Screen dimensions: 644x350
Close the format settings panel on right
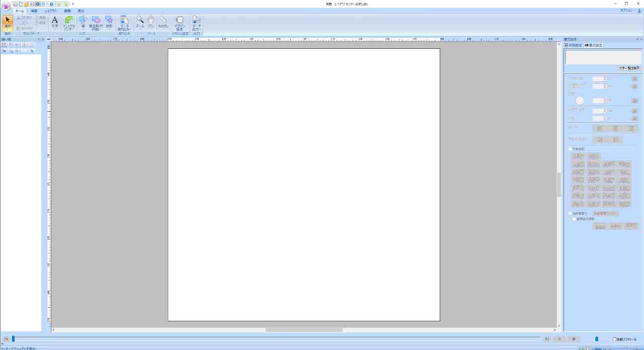click(641, 39)
